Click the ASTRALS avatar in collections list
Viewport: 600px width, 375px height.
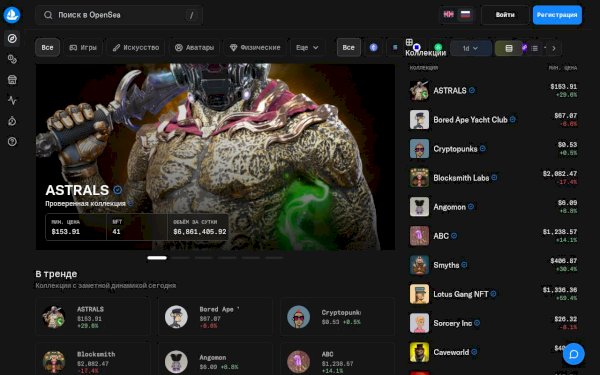pyautogui.click(x=419, y=91)
